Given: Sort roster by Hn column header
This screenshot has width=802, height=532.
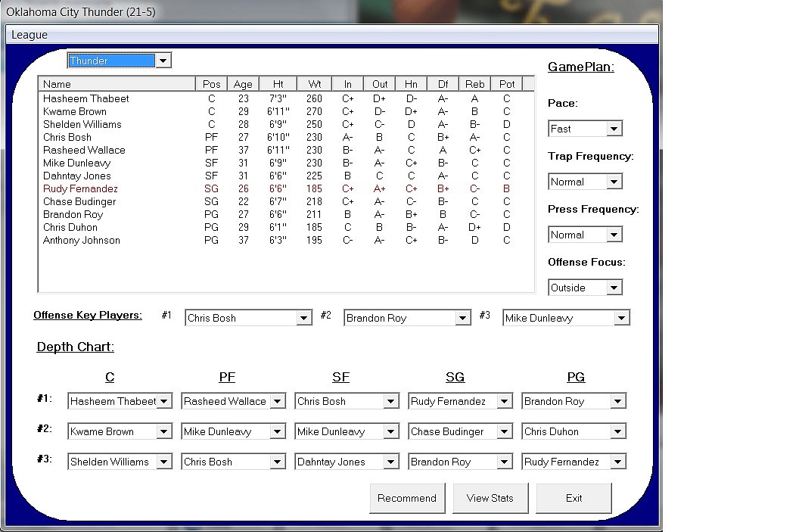Looking at the screenshot, I should point(412,84).
